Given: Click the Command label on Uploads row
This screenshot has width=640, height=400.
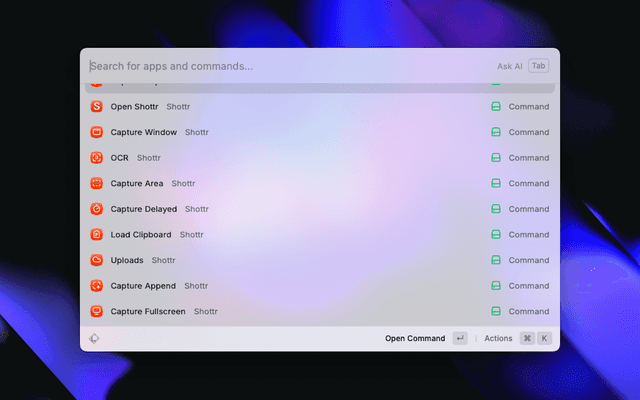Looking at the screenshot, I should click(528, 260).
